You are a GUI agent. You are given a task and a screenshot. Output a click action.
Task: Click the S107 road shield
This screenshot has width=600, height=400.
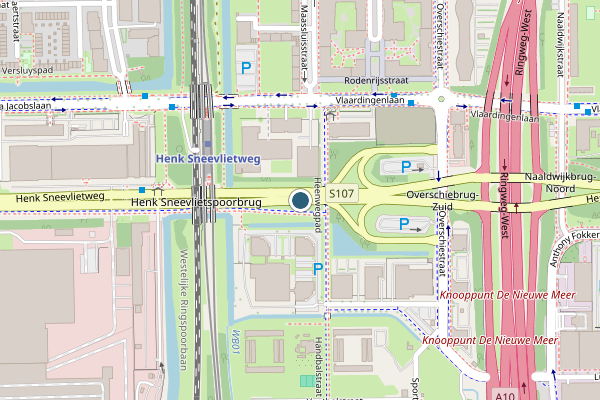coord(341,193)
